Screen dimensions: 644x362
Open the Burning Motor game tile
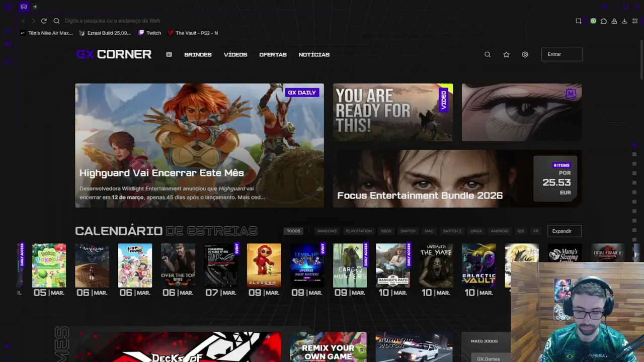[414, 347]
